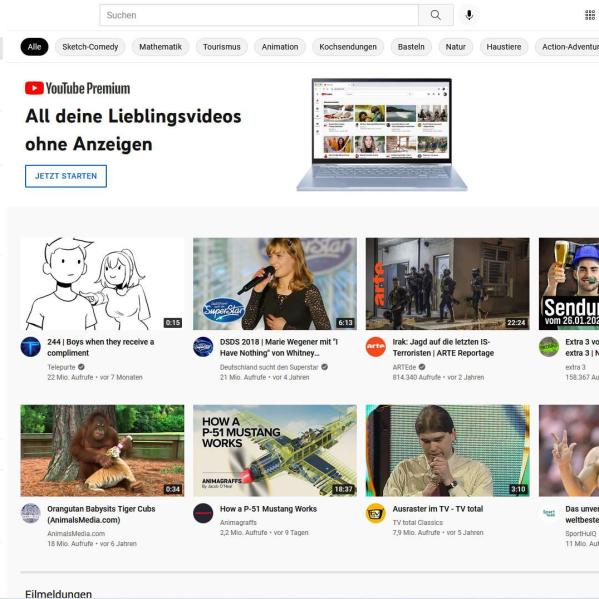The width and height of the screenshot is (599, 599).
Task: Select the Natur filter chip
Action: coord(455,47)
